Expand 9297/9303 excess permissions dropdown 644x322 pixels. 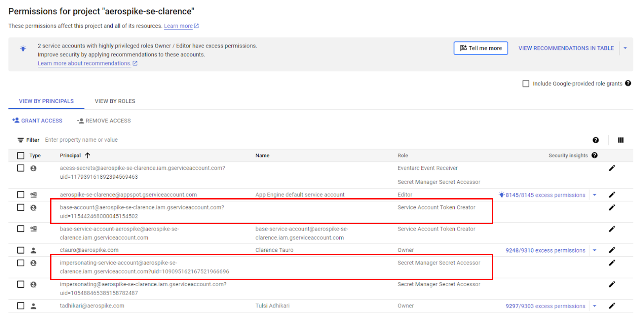click(595, 306)
